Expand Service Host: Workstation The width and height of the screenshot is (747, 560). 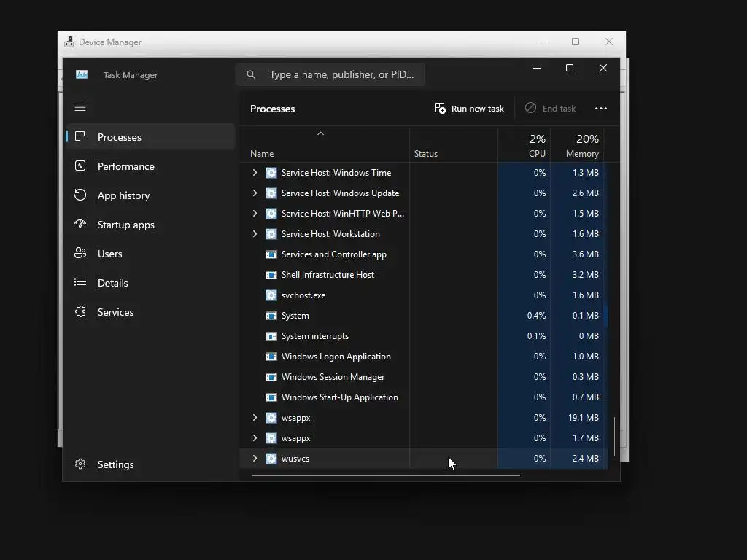[255, 234]
